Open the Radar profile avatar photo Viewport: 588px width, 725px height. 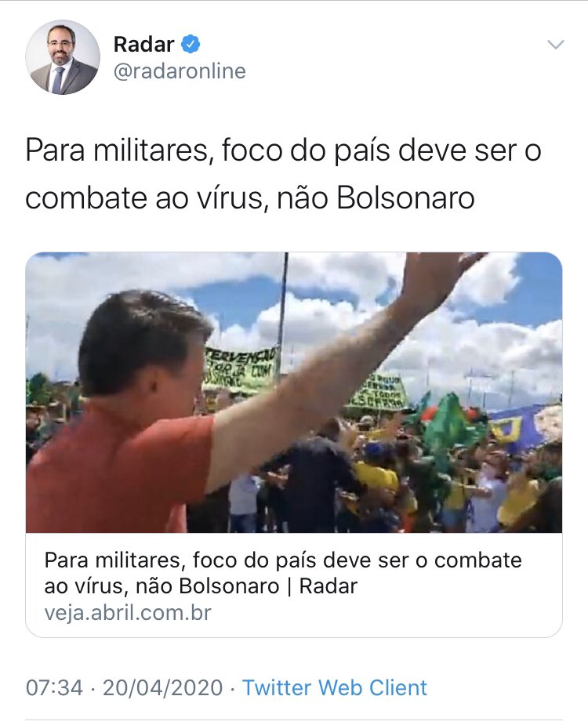63,57
